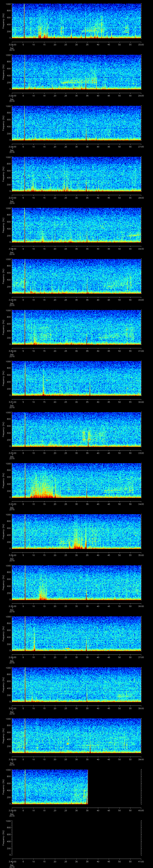Click the "28:00" end time label

point(141,198)
